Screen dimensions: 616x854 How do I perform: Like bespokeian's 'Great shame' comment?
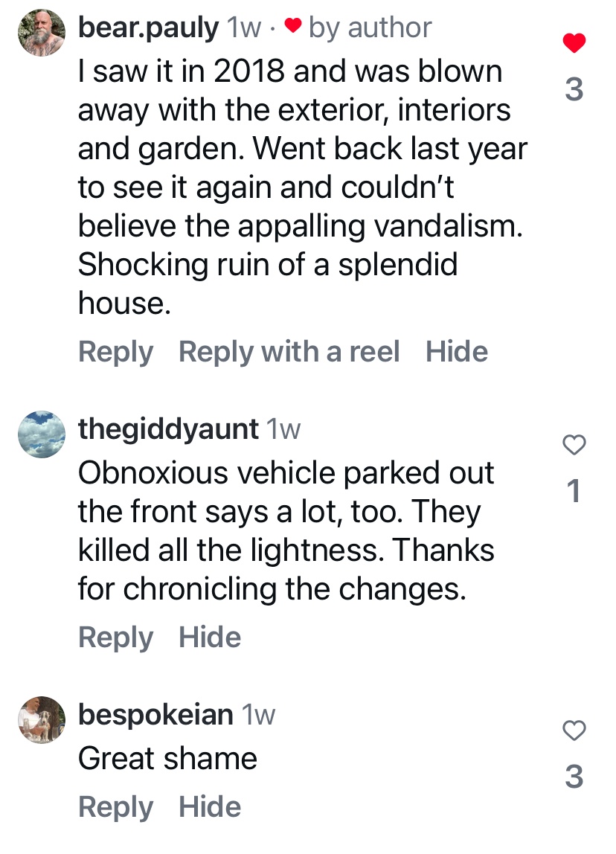tap(574, 731)
